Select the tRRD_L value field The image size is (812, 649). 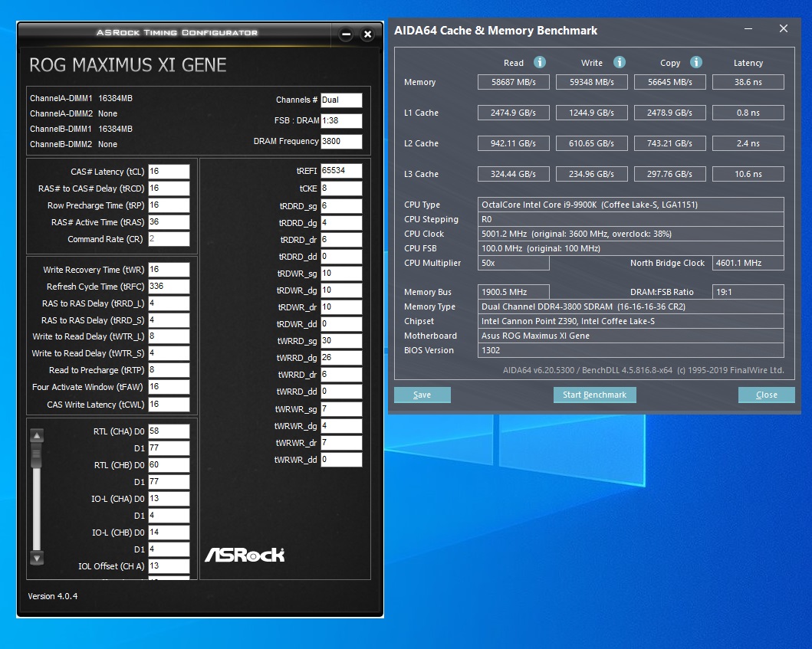(169, 303)
